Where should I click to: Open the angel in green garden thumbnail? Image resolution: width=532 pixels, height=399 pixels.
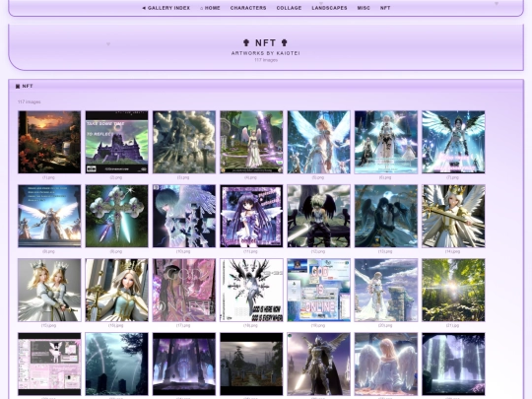click(251, 142)
